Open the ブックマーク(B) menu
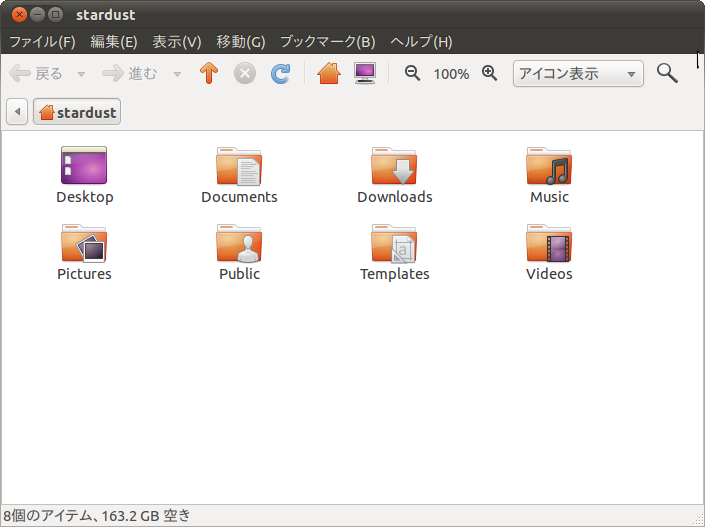This screenshot has height=527, width=705. click(x=328, y=42)
